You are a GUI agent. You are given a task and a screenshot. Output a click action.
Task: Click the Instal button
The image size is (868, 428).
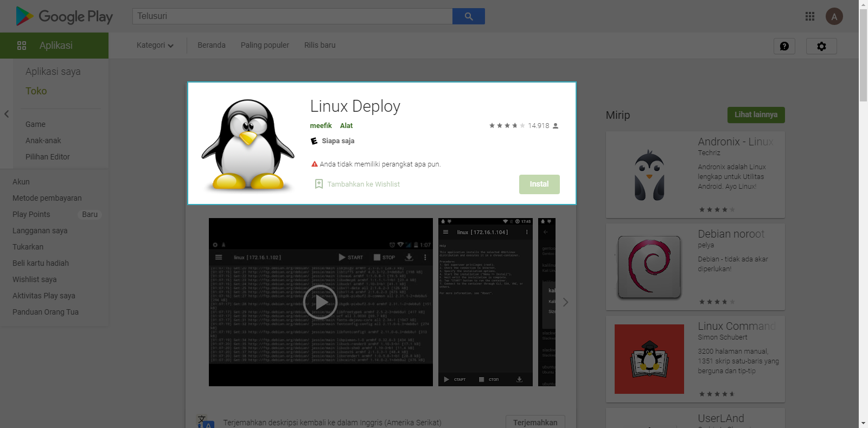[539, 184]
